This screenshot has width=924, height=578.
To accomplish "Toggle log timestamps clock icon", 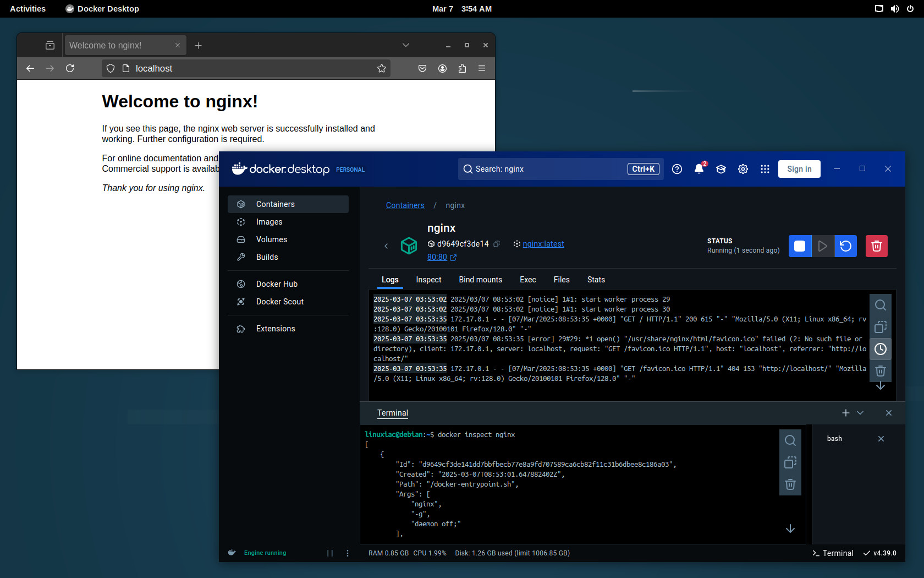I will (x=881, y=349).
